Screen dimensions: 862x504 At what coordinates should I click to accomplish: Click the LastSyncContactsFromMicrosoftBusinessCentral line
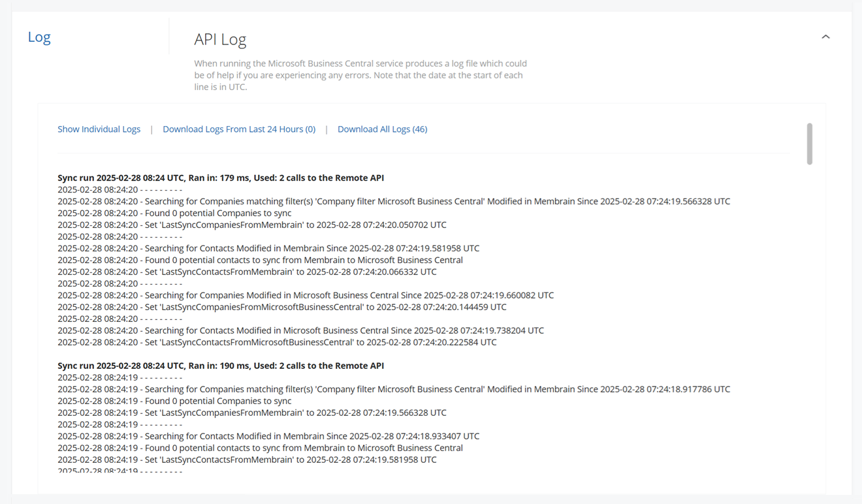277,342
